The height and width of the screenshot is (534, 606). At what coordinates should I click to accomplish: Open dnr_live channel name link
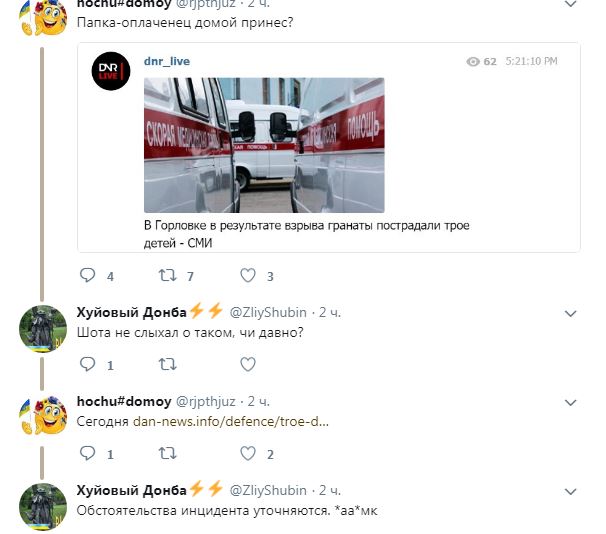click(x=167, y=61)
